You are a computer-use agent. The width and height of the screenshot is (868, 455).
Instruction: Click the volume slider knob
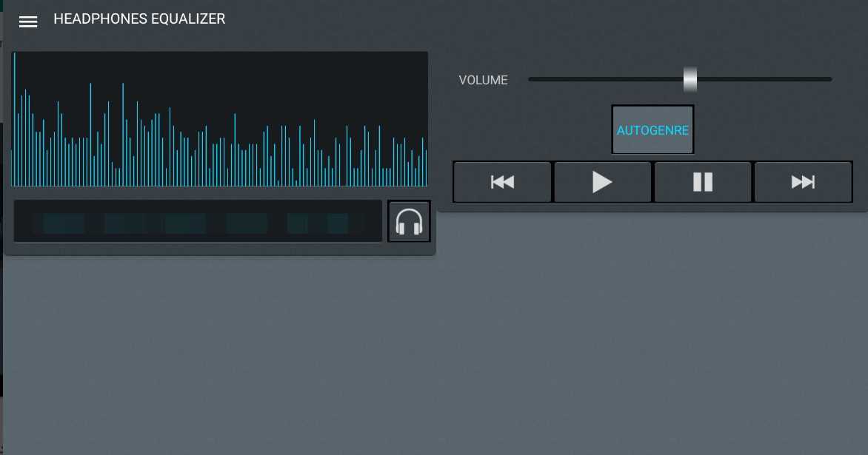coord(690,79)
